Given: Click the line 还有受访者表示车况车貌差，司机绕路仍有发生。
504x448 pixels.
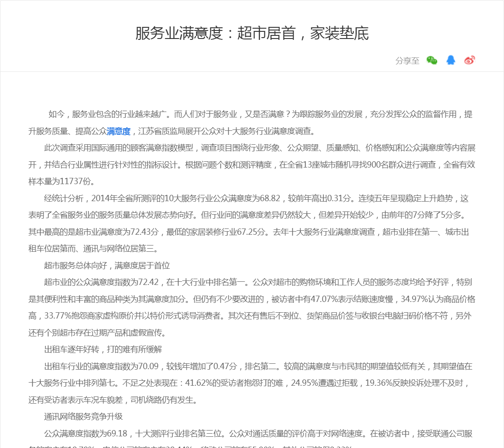Looking at the screenshot, I should pos(113,400).
